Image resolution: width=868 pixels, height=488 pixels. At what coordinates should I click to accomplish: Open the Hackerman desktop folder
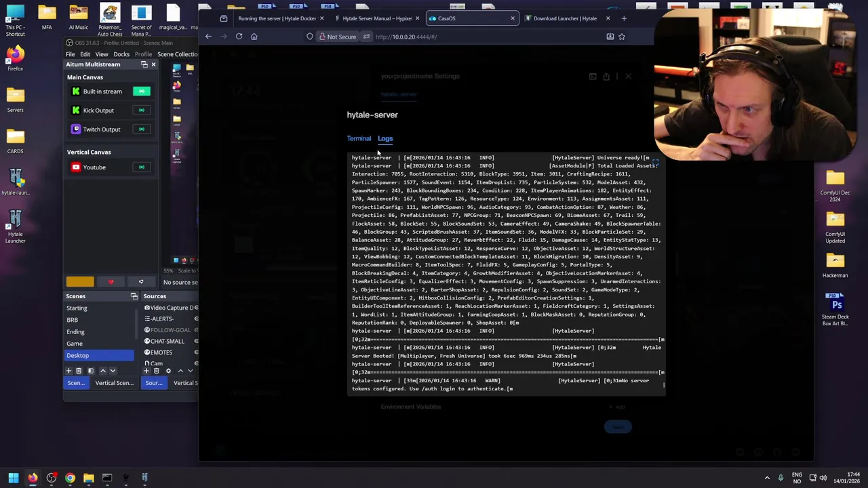click(835, 265)
